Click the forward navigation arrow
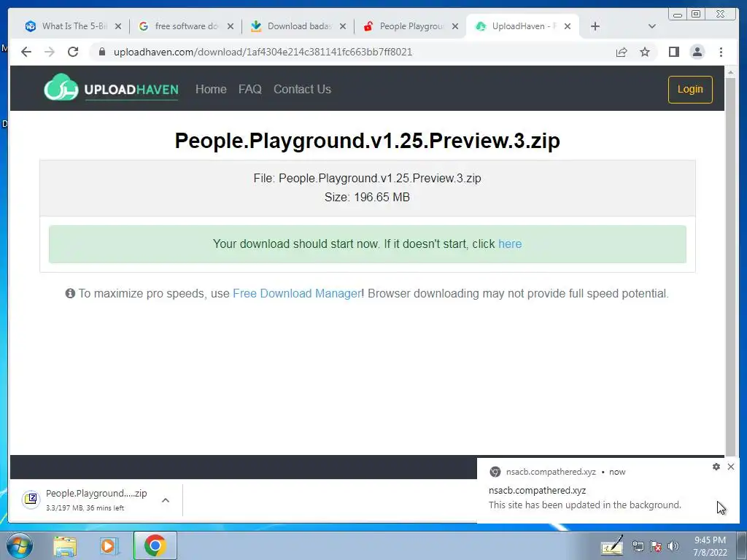The height and width of the screenshot is (560, 747). 50,52
